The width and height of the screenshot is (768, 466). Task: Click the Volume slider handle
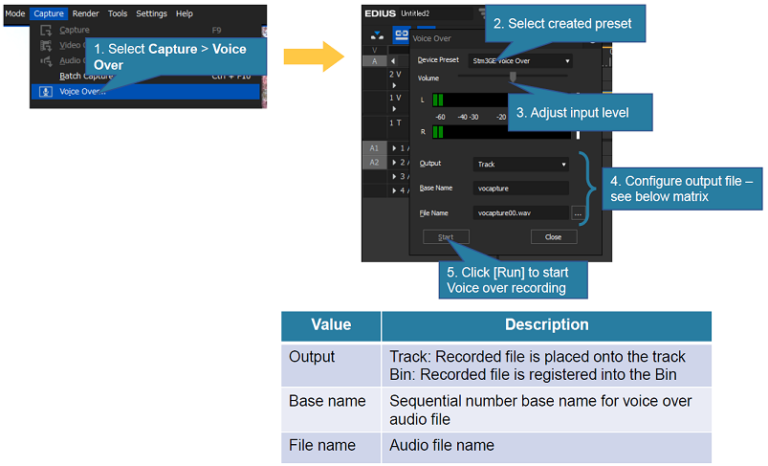(x=513, y=76)
